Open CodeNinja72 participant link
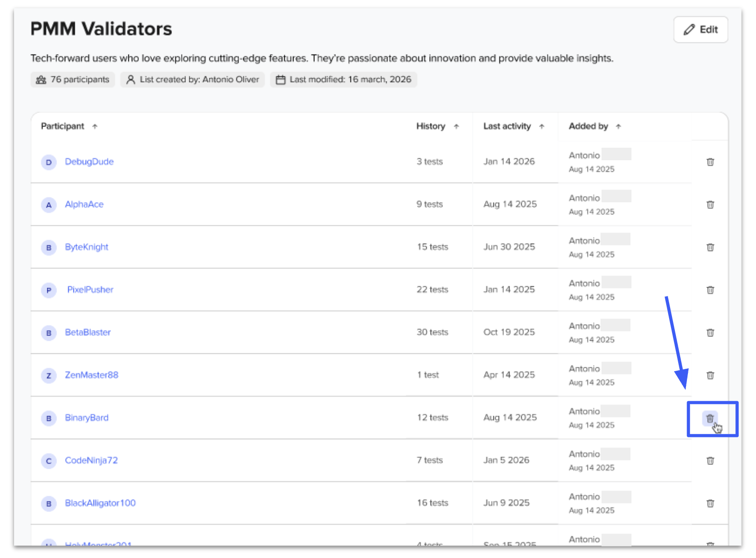This screenshot has width=756, height=558. tap(91, 460)
